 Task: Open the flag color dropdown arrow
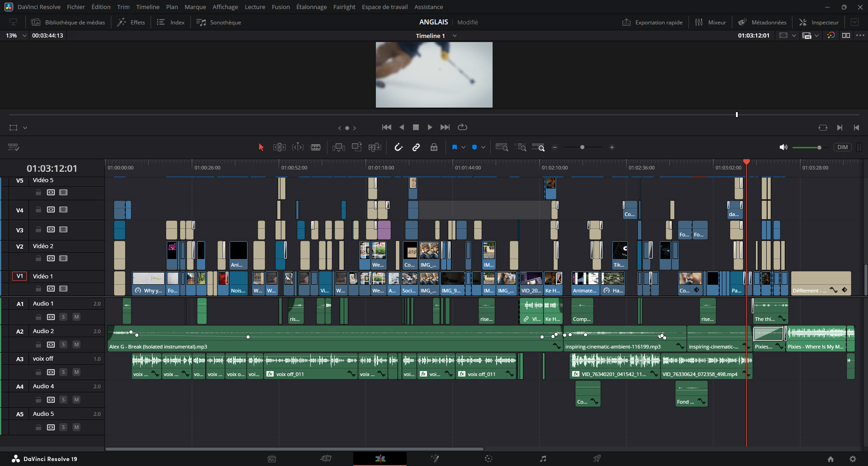click(x=463, y=147)
